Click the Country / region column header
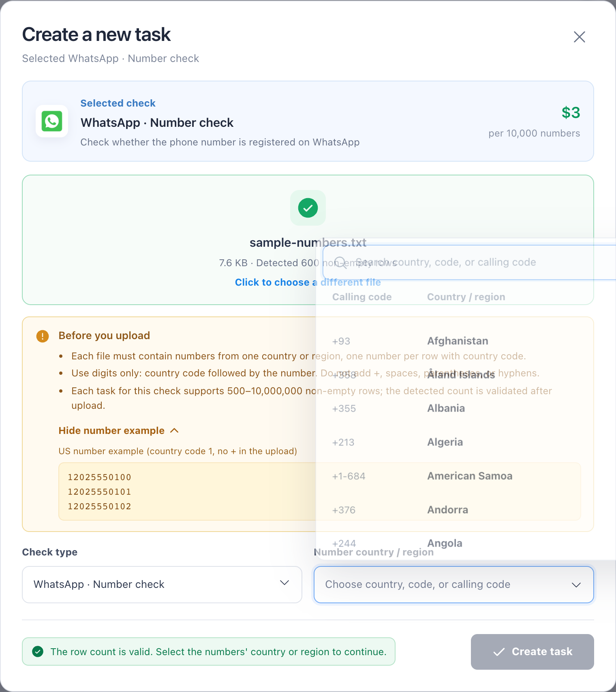616x692 pixels. (466, 297)
